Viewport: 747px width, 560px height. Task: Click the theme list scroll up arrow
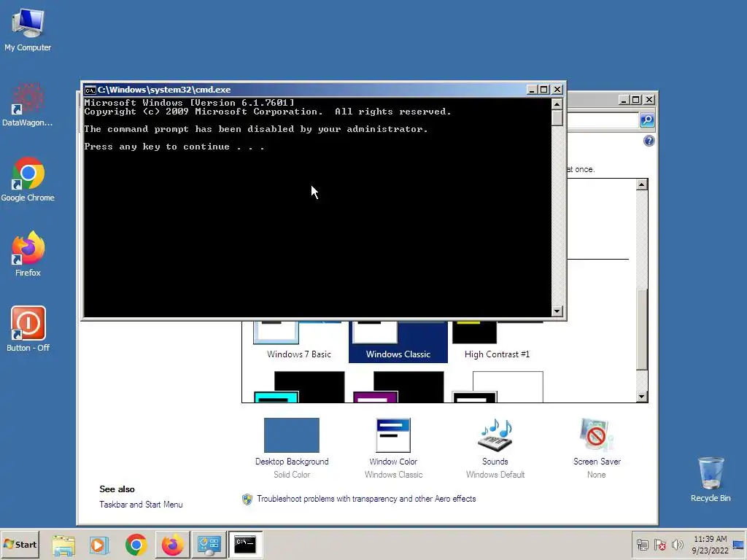coord(642,184)
